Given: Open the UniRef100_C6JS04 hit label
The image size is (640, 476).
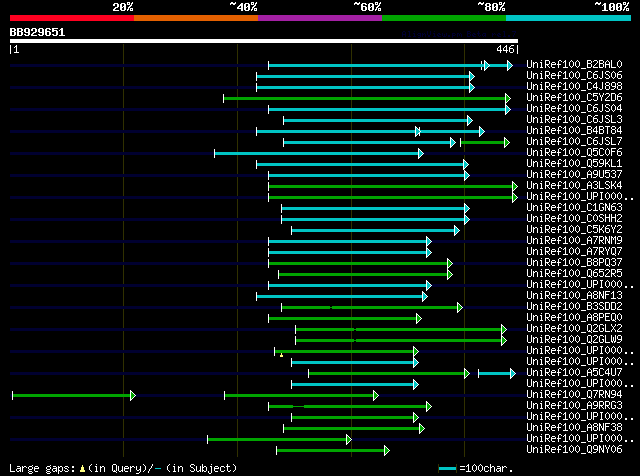Looking at the screenshot, I should tap(574, 109).
